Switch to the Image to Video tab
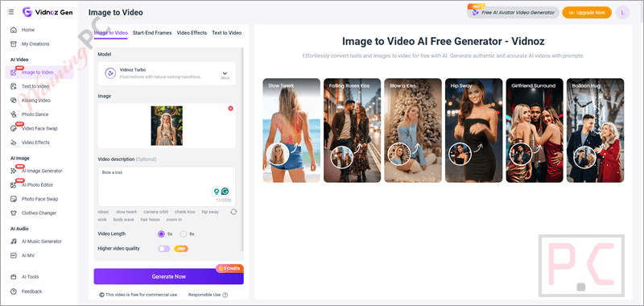The width and height of the screenshot is (644, 306). (111, 33)
